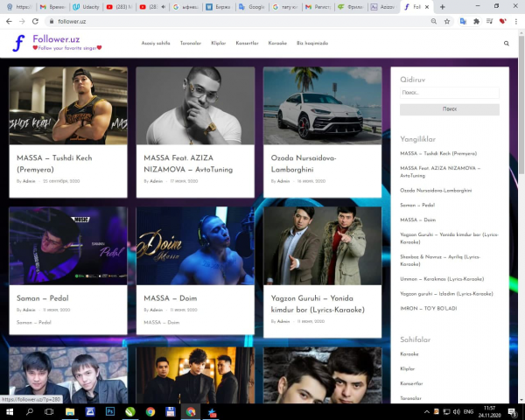Open sidebar link Yagzon guruhi – Izladim
The image size is (525, 420).
(446, 294)
